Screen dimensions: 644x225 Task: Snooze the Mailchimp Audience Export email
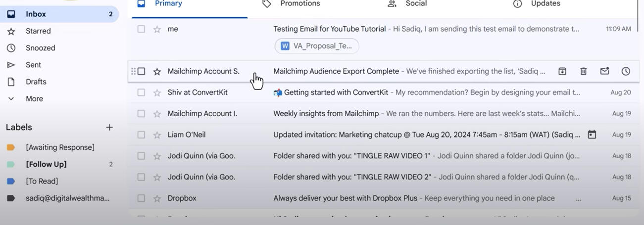click(x=626, y=71)
